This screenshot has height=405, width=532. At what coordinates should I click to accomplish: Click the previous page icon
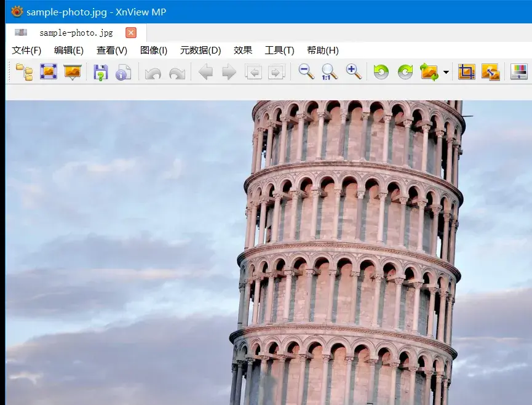coord(253,72)
